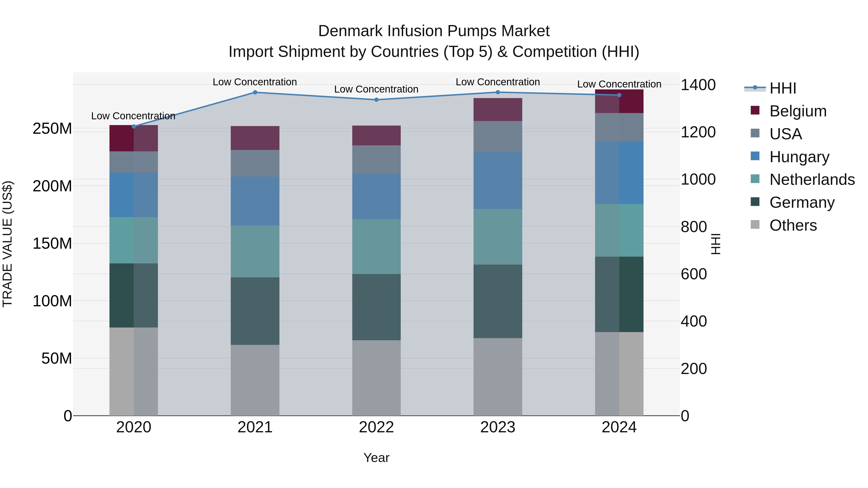Toggle the USA legend entry
This screenshot has height=488, width=868.
776,134
